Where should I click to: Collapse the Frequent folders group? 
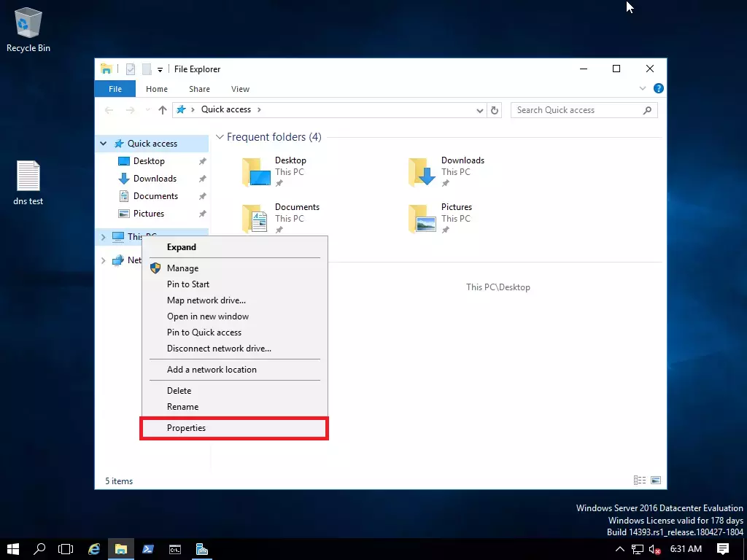tap(220, 137)
